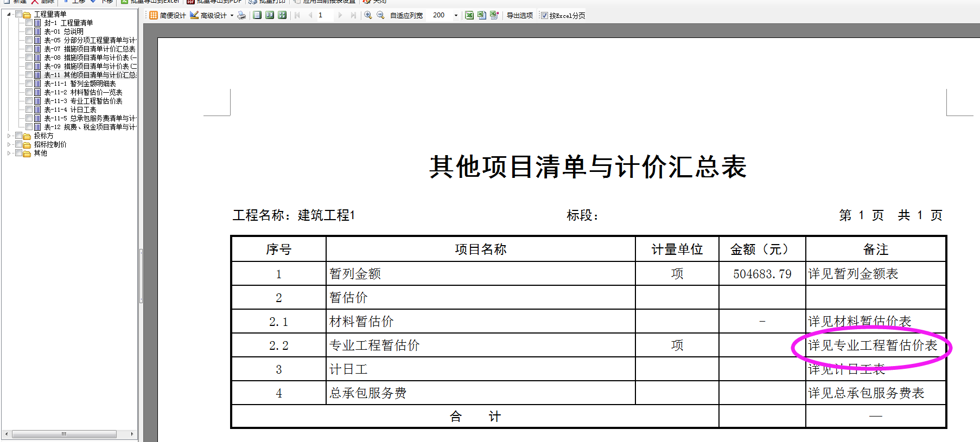Expand the 投标方 folder
Image resolution: width=980 pixels, height=442 pixels.
click(9, 136)
